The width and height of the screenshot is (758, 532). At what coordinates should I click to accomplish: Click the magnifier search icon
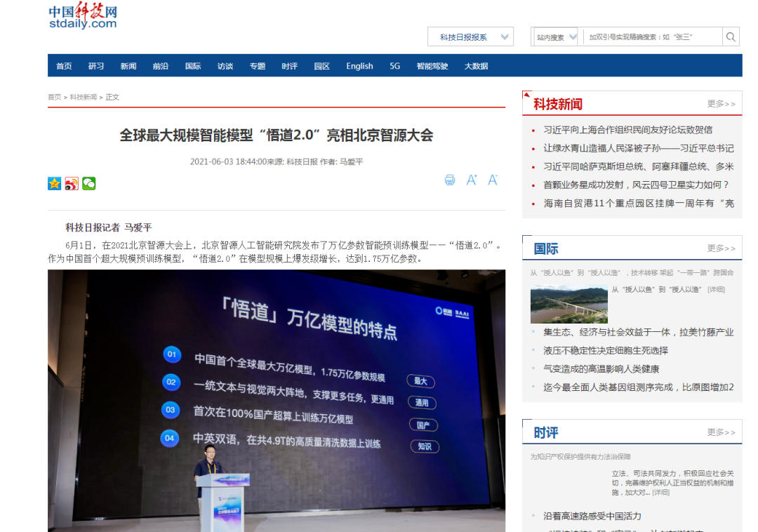pyautogui.click(x=731, y=36)
